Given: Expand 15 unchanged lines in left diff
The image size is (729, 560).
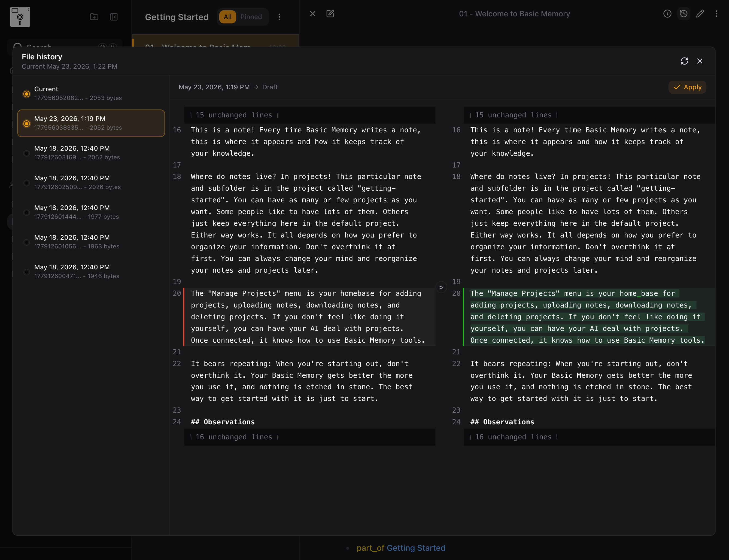Looking at the screenshot, I should 310,115.
